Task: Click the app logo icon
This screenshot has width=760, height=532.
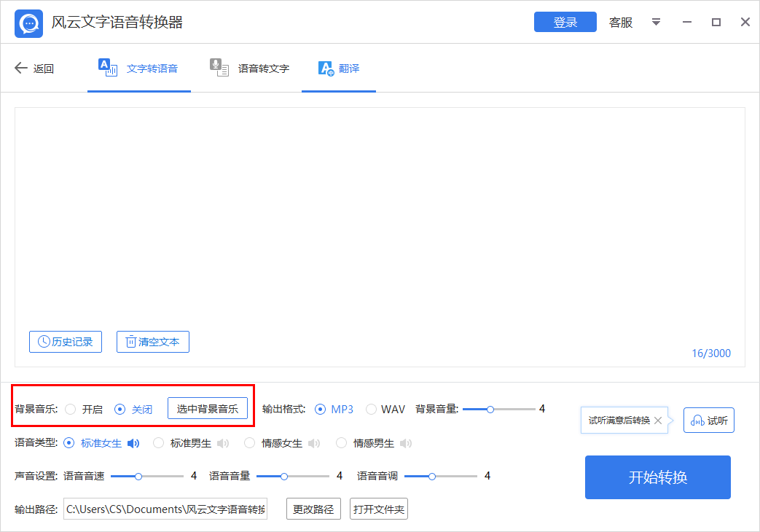Action: coord(28,23)
